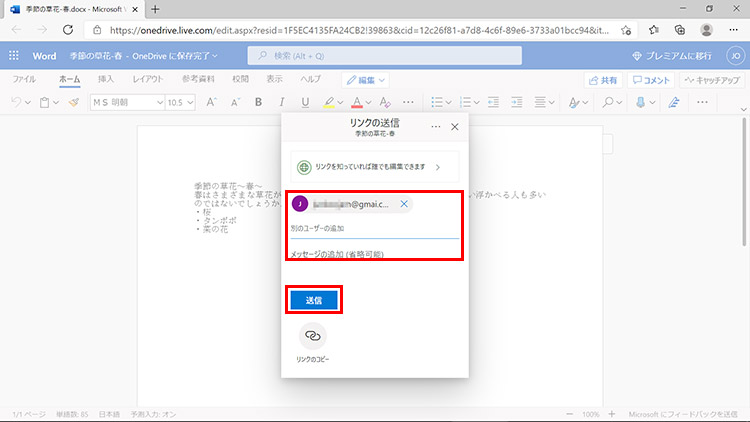This screenshot has width=750, height=422.
Task: Click the Increase font size icon
Action: 211,102
